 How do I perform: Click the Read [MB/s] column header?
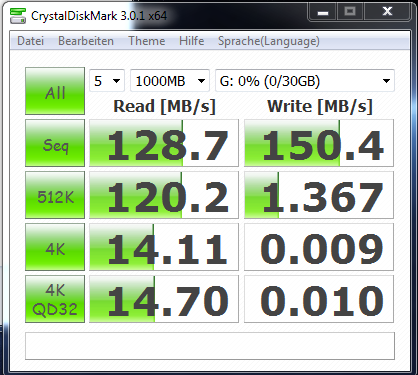(x=164, y=107)
